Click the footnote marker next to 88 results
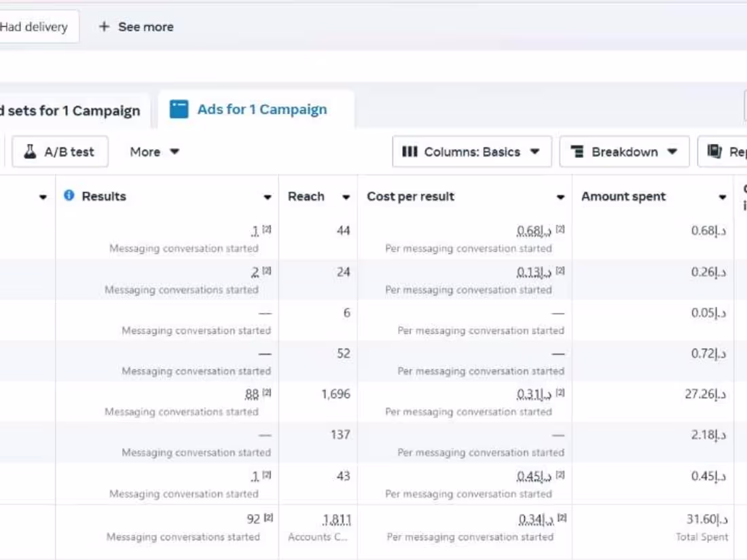747x560 pixels. click(267, 393)
